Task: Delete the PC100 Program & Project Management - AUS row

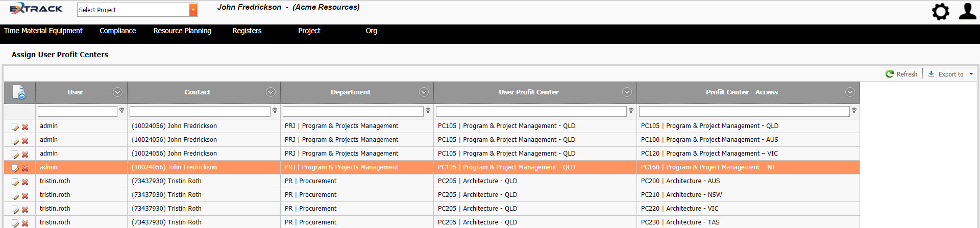Action: pos(25,141)
